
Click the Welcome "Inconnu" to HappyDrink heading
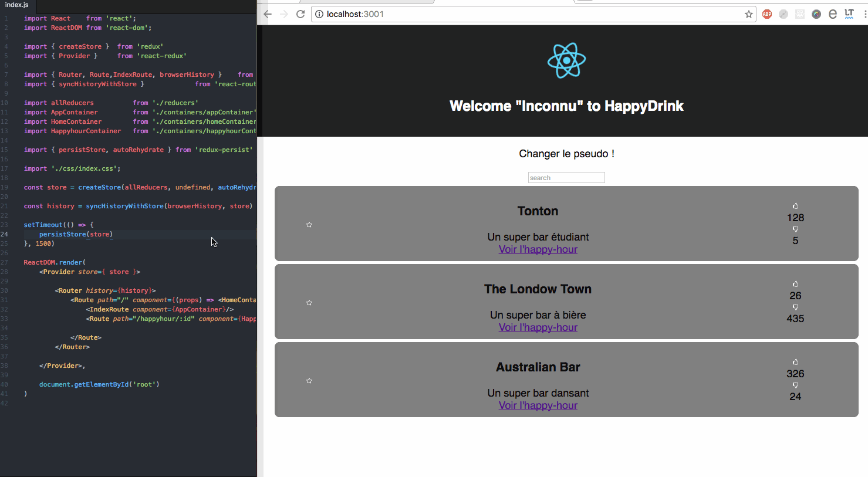566,106
